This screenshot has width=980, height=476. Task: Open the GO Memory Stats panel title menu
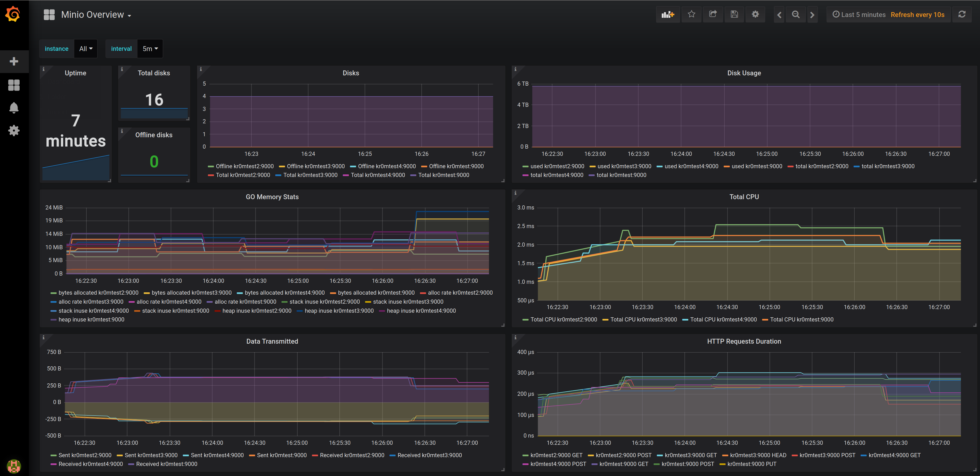click(x=272, y=197)
